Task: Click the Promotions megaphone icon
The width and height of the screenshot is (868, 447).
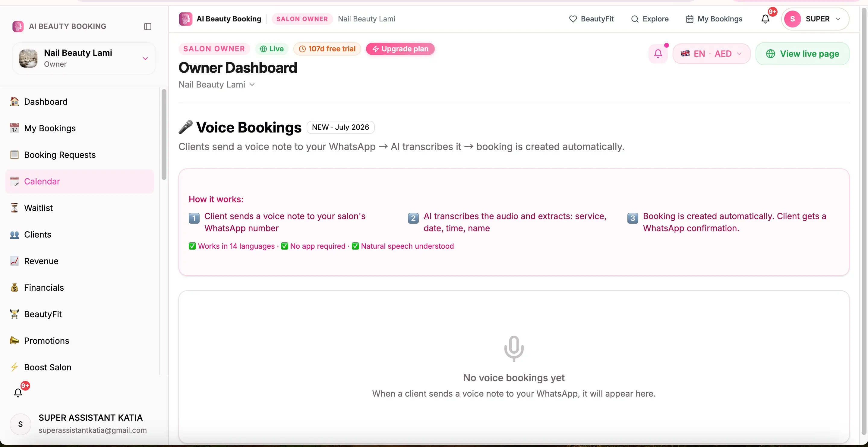Action: tap(14, 340)
